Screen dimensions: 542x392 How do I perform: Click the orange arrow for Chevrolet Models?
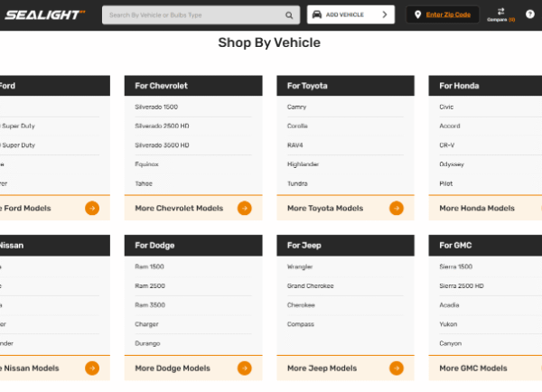coord(245,208)
